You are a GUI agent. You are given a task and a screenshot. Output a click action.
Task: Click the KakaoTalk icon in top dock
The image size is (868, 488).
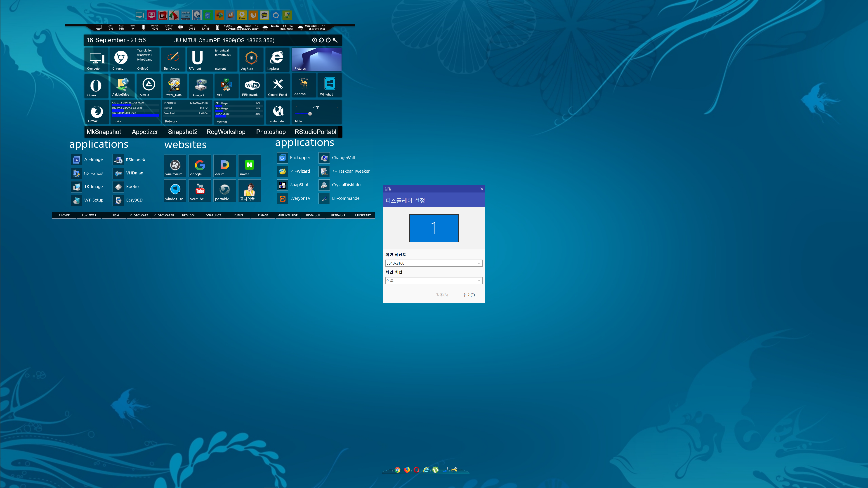click(264, 15)
